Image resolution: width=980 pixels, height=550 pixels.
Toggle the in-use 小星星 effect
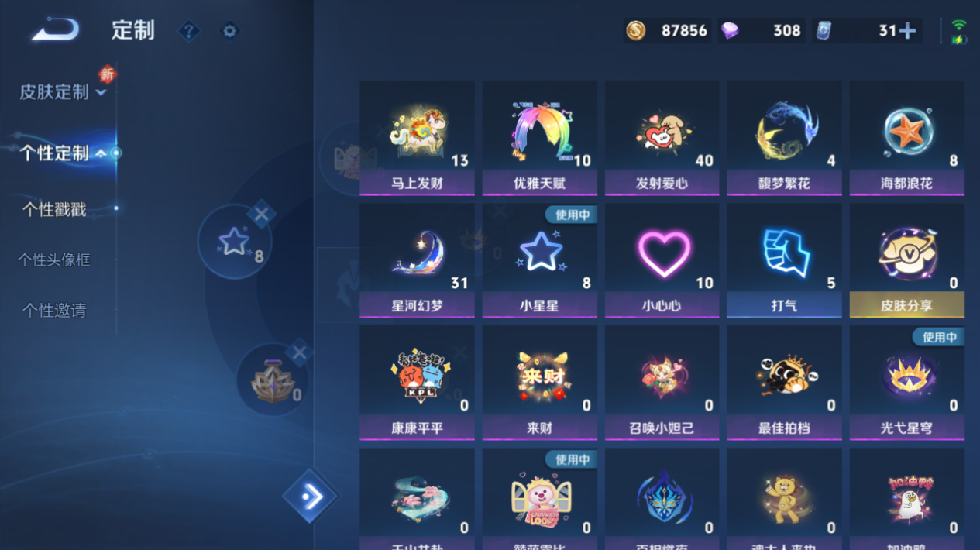pyautogui.click(x=539, y=260)
